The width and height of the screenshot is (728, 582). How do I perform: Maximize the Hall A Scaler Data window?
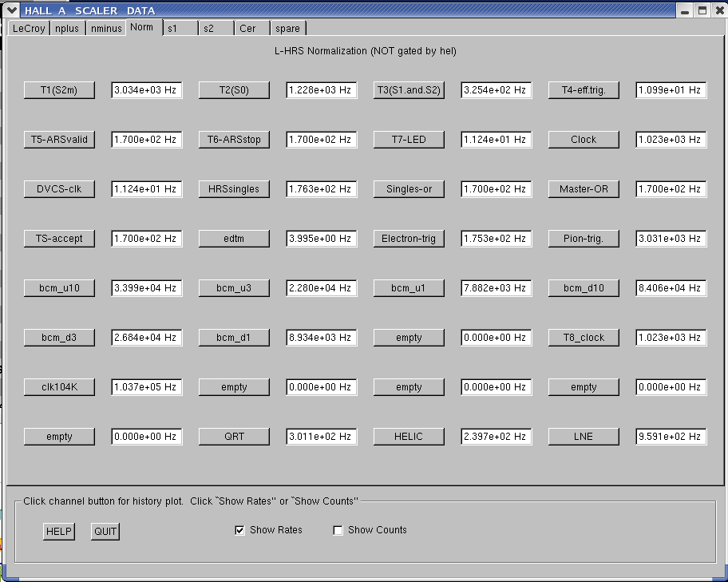pyautogui.click(x=702, y=10)
